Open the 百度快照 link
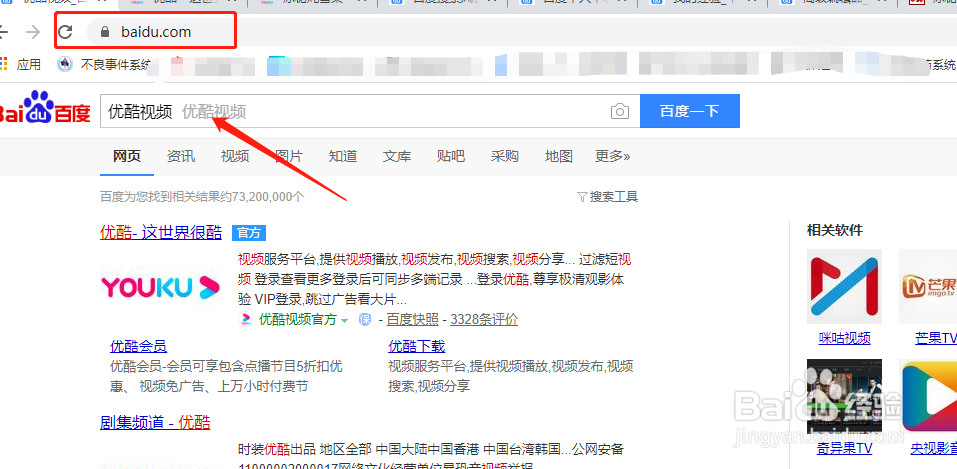This screenshot has width=957, height=469. 413,319
